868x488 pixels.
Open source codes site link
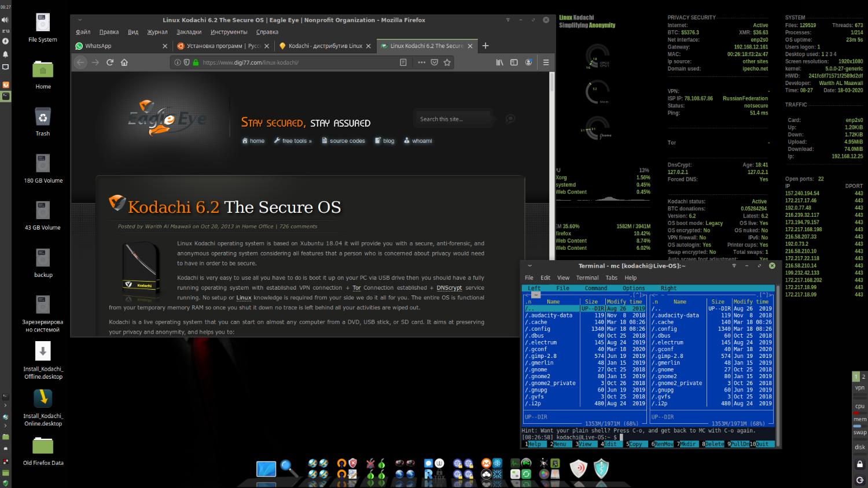[x=343, y=141]
